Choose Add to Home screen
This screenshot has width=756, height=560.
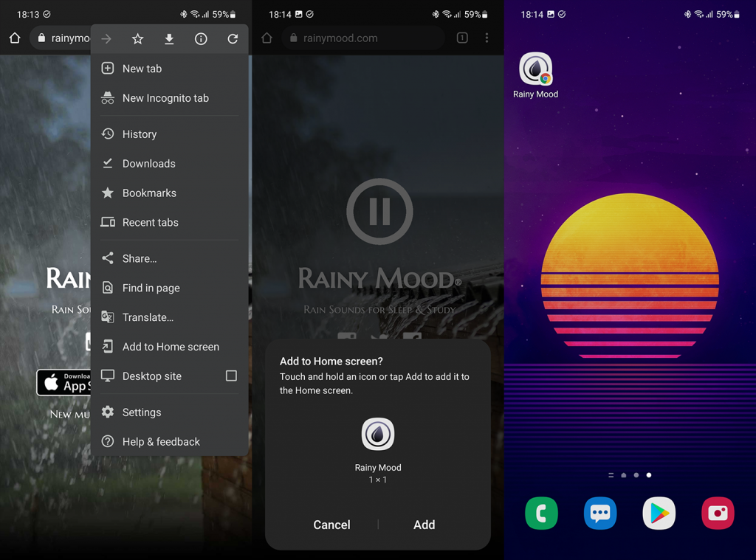pyautogui.click(x=169, y=347)
